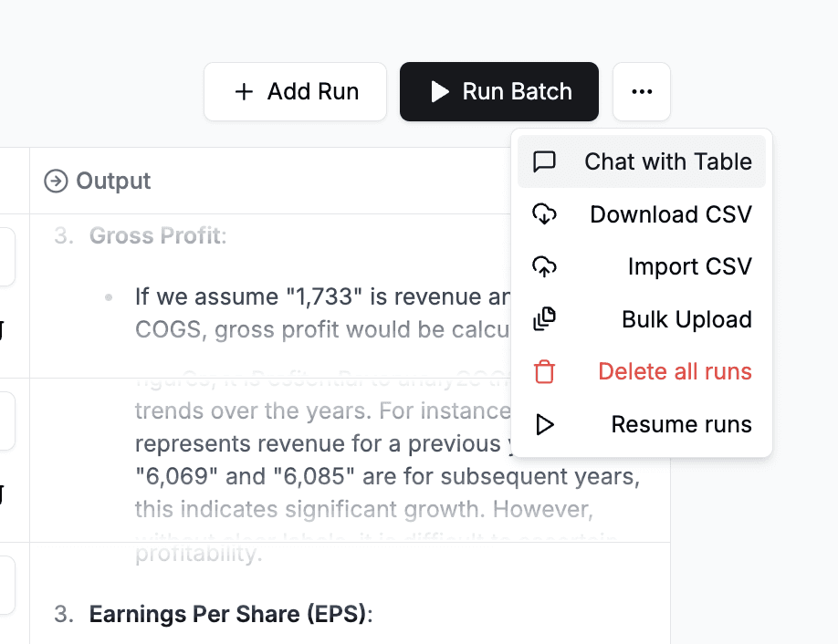Select Import CSV option
Image resolution: width=838 pixels, height=644 pixels.
click(x=642, y=266)
